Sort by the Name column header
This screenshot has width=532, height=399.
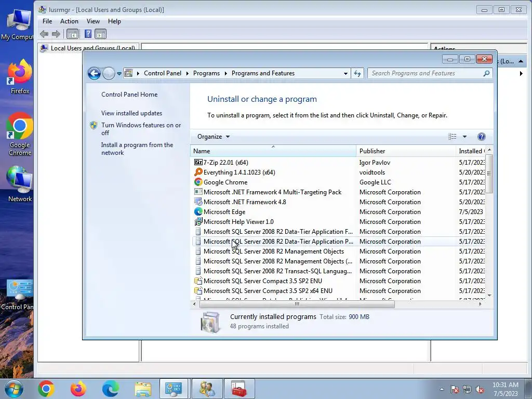coord(273,151)
